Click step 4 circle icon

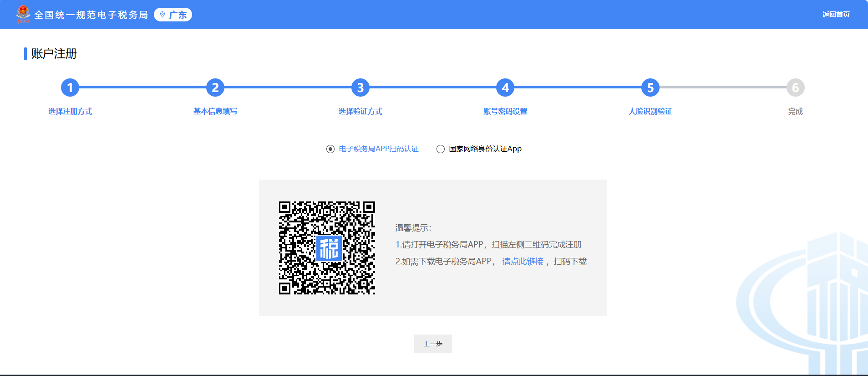click(x=505, y=88)
